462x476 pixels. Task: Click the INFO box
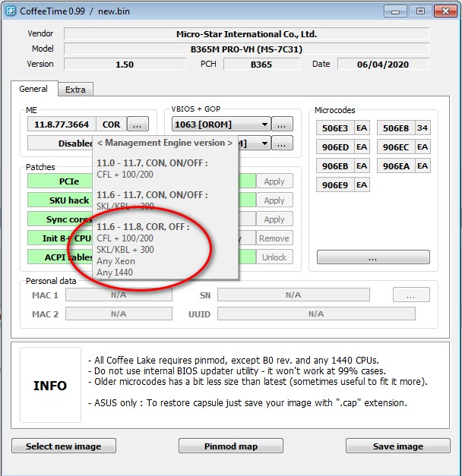click(50, 385)
